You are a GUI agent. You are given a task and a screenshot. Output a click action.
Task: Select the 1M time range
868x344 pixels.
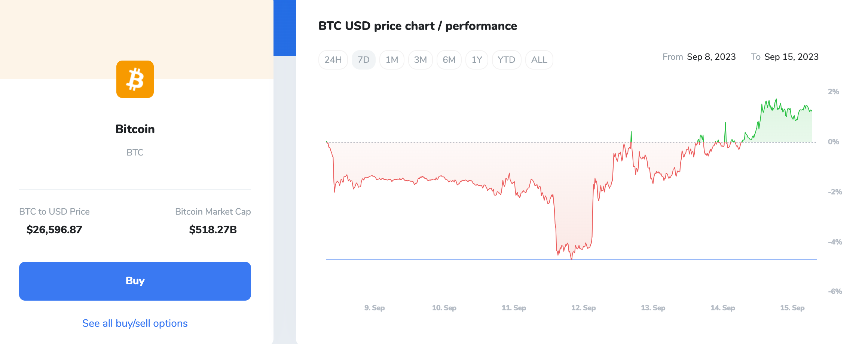pos(392,60)
